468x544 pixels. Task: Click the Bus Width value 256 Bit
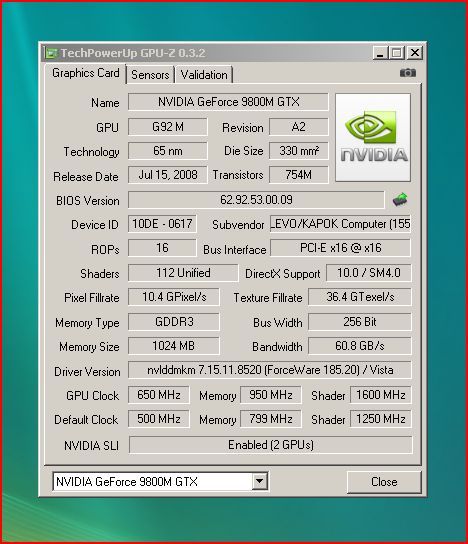click(360, 322)
